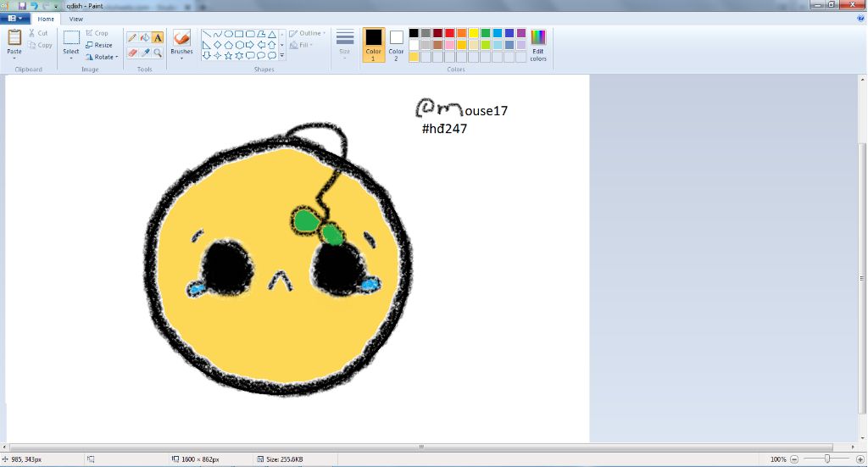The width and height of the screenshot is (868, 467).
Task: Choose the Polygon shape
Action: pos(261,34)
